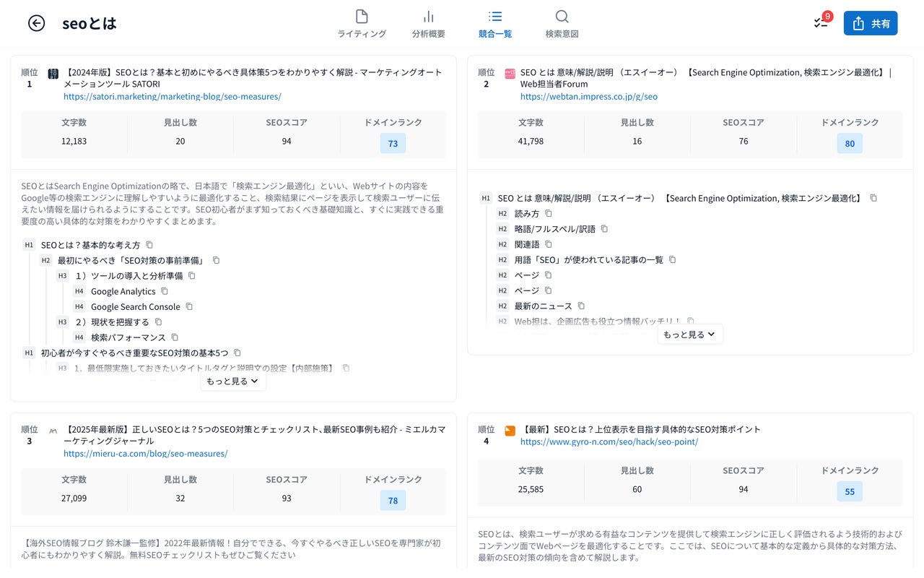Click the SEO score 76 in rank 2
Viewport: 924px width, 578px height.
(x=744, y=142)
